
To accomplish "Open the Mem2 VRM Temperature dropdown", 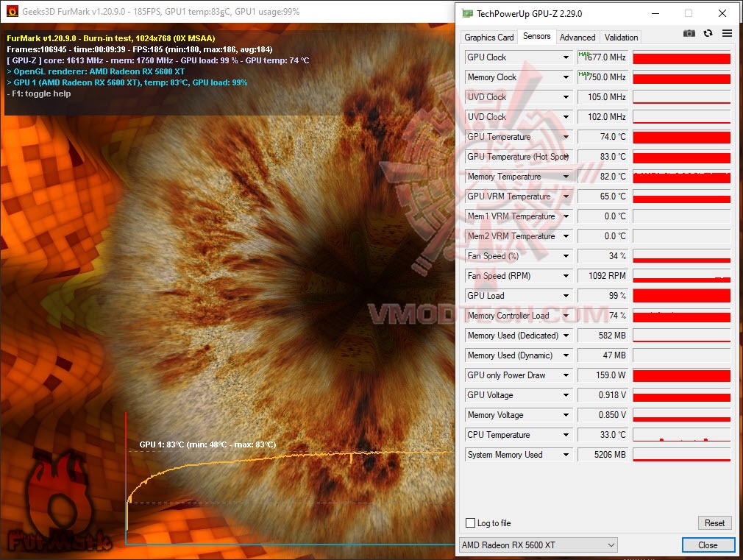I will coord(566,236).
